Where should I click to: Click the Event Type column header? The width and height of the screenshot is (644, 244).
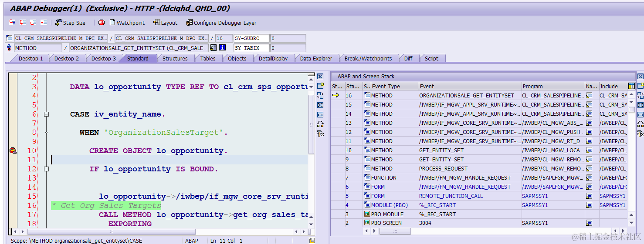pos(394,86)
